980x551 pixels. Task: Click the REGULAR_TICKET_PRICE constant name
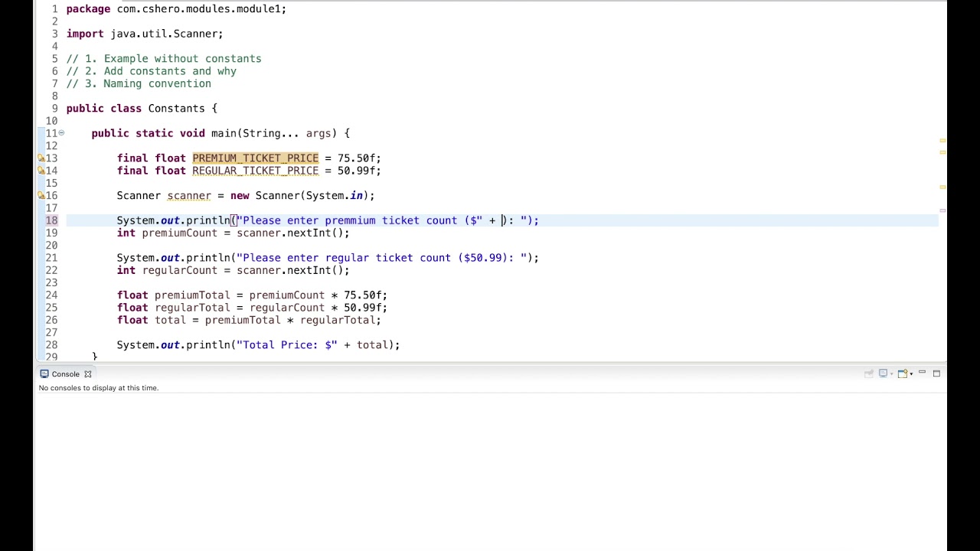pyautogui.click(x=255, y=171)
